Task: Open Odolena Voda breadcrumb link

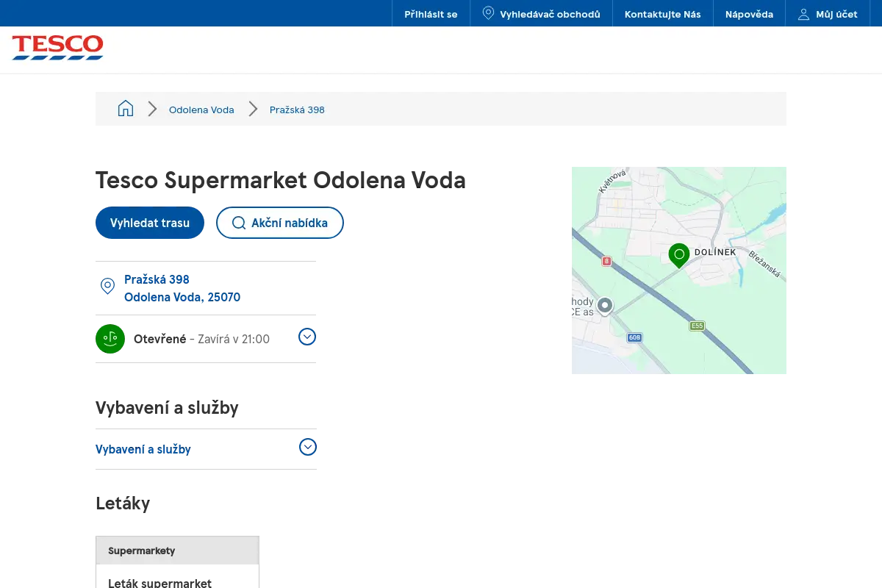Action: coord(201,110)
